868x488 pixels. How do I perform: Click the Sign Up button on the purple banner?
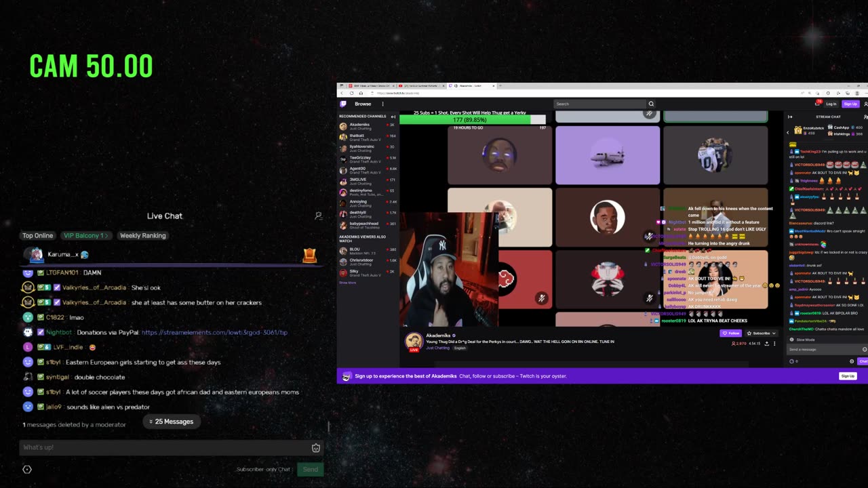(848, 376)
